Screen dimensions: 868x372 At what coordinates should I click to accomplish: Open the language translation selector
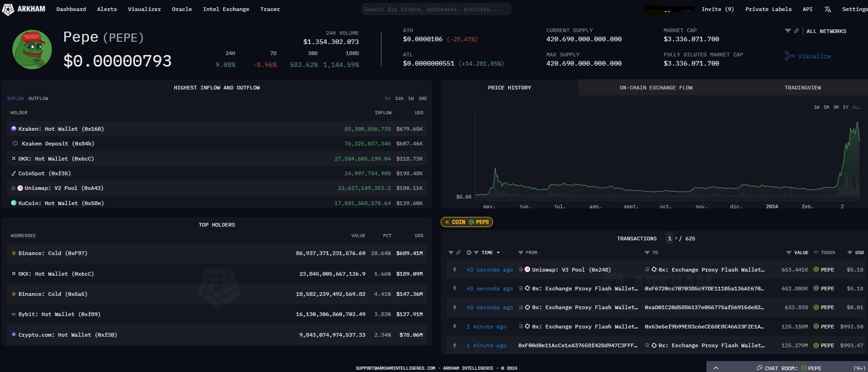point(828,9)
